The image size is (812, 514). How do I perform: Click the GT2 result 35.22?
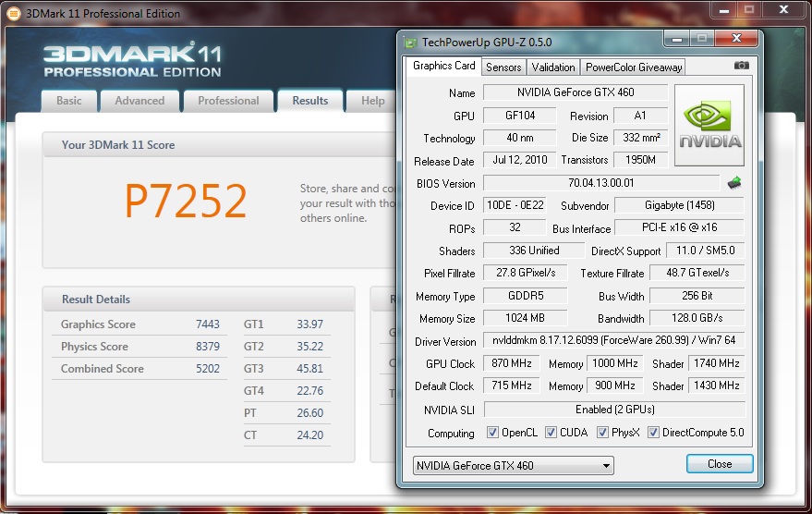[309, 347]
